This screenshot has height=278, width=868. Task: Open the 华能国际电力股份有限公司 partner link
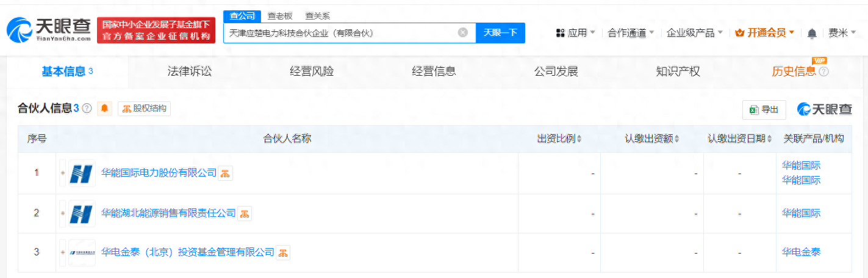click(159, 173)
